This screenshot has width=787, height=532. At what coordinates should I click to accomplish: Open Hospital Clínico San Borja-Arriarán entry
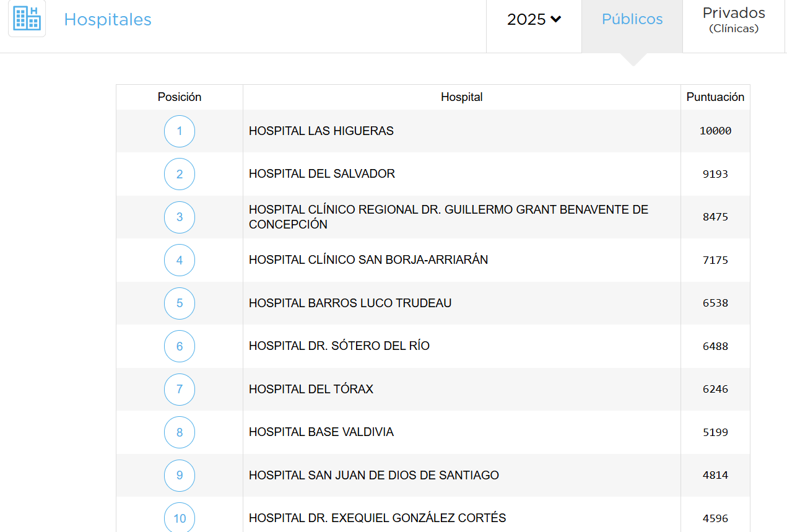click(368, 260)
